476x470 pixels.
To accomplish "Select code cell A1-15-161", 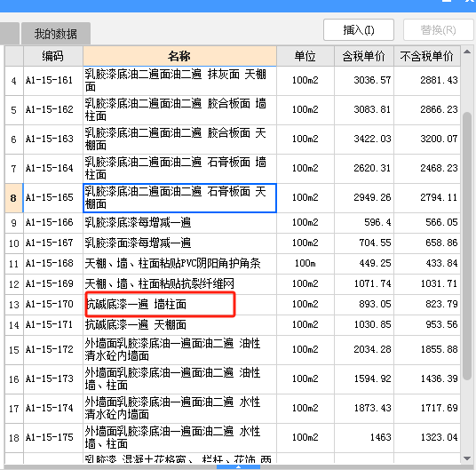I will point(53,81).
